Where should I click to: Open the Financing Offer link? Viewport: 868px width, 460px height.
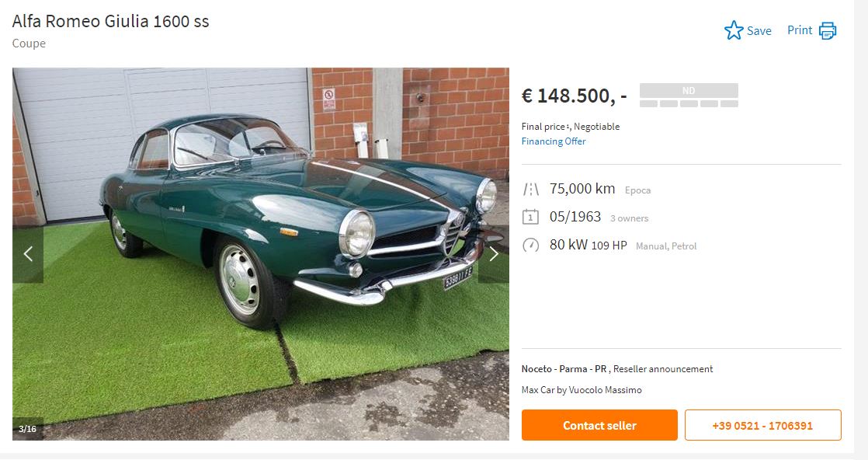[554, 141]
